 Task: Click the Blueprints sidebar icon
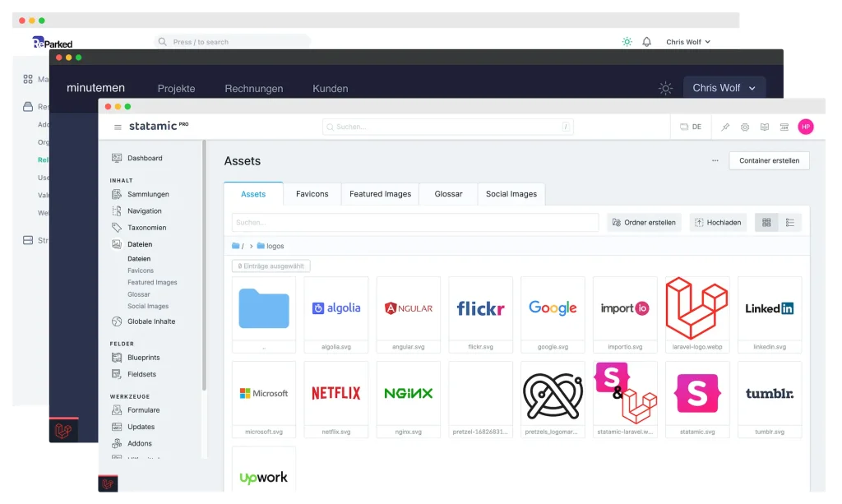pyautogui.click(x=117, y=358)
